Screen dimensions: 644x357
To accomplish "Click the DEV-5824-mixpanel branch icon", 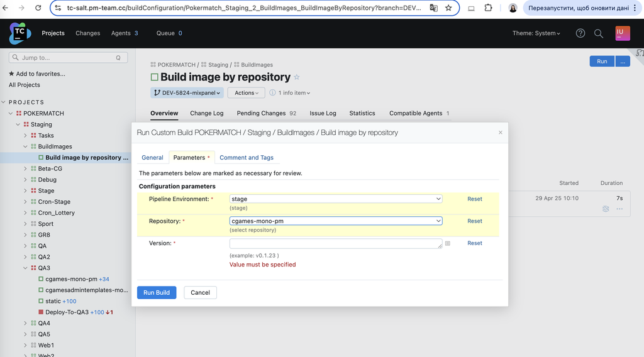I will [157, 93].
